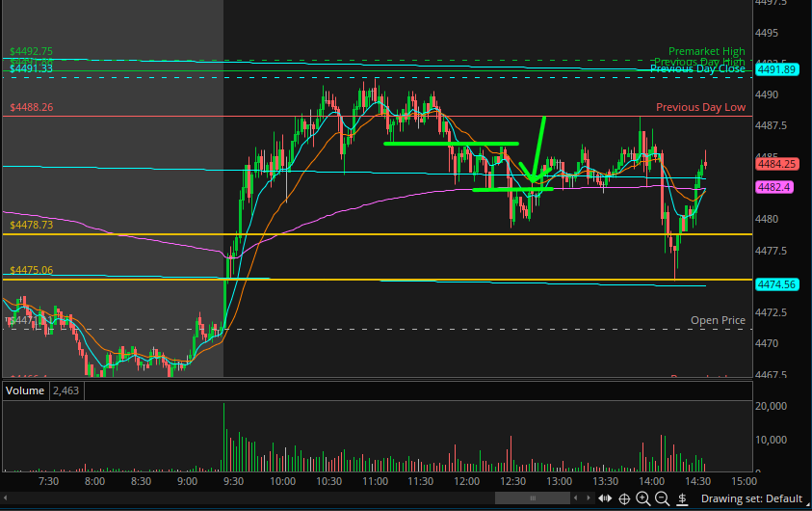Click the horizontal scrollbar thumb

tap(533, 498)
